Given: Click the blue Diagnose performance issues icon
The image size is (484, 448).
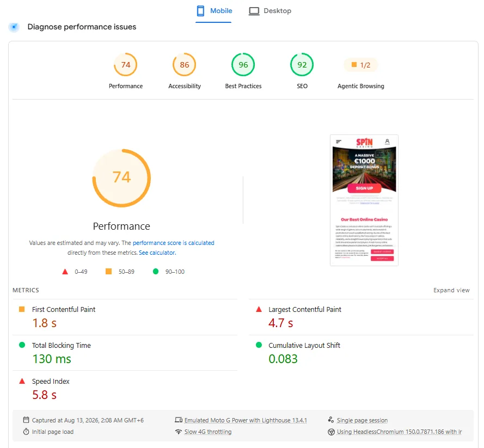Looking at the screenshot, I should pyautogui.click(x=14, y=27).
